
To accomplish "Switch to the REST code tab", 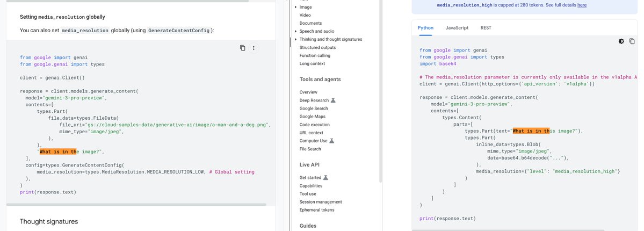I will pos(486,28).
